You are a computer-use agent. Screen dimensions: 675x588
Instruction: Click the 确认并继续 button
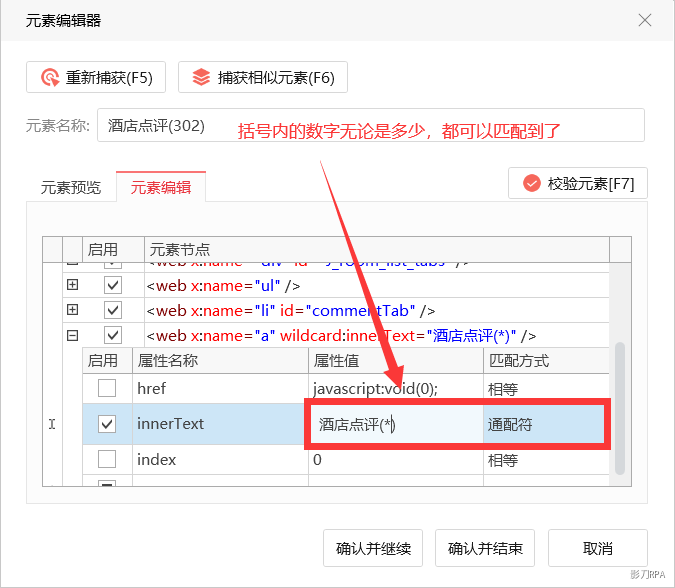point(373,548)
